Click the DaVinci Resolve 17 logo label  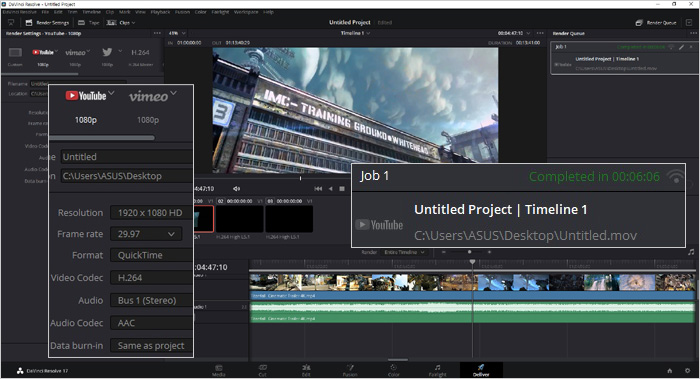42,371
